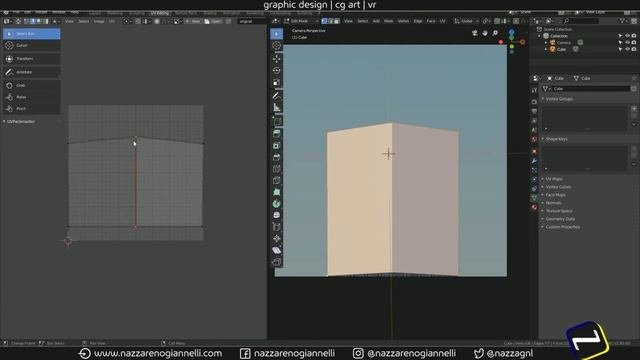Enable edge select mode in 3D viewport
Image resolution: width=640 pixels, height=360 pixels.
pyautogui.click(x=331, y=21)
